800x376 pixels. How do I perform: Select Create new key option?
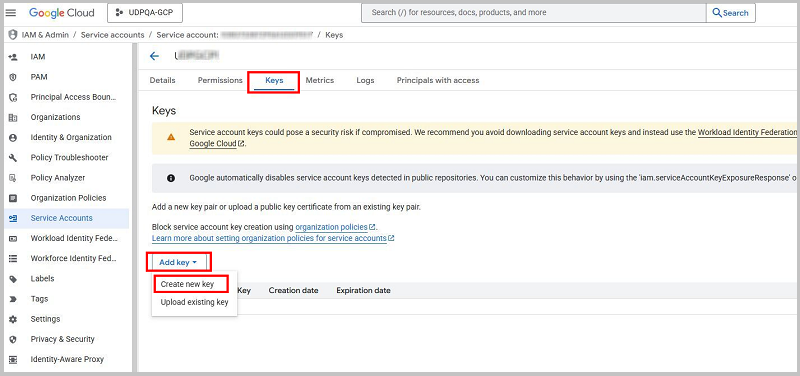[187, 284]
